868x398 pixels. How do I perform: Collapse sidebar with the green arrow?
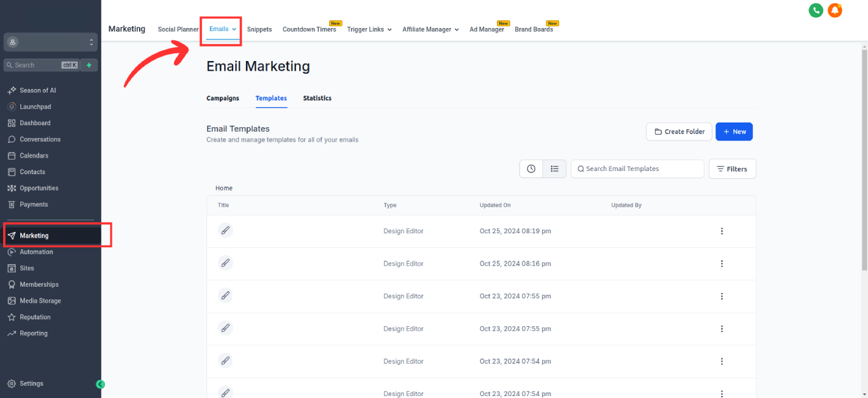tap(100, 384)
